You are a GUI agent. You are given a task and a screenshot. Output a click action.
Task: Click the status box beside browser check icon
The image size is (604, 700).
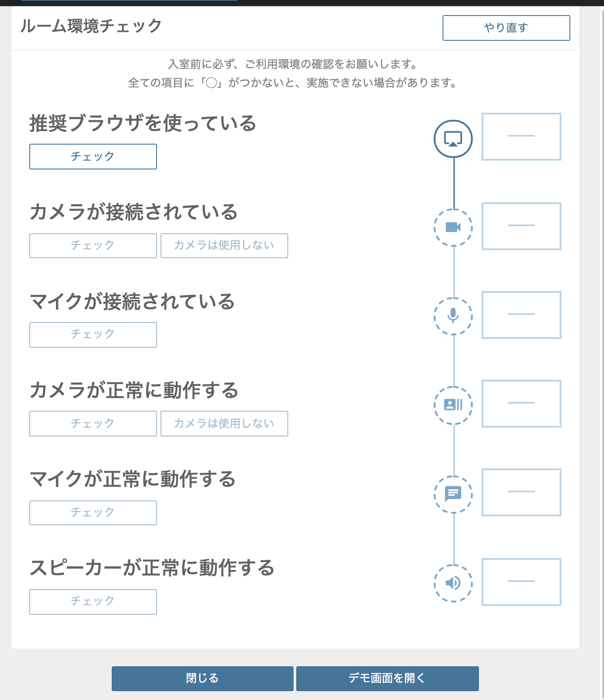[522, 137]
